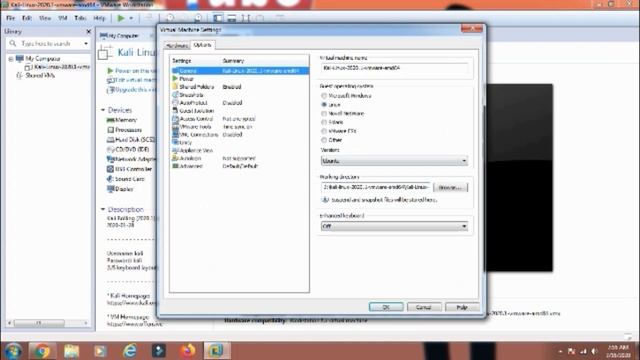The image size is (640, 360).
Task: Open the Edit menu
Action: pos(27,18)
